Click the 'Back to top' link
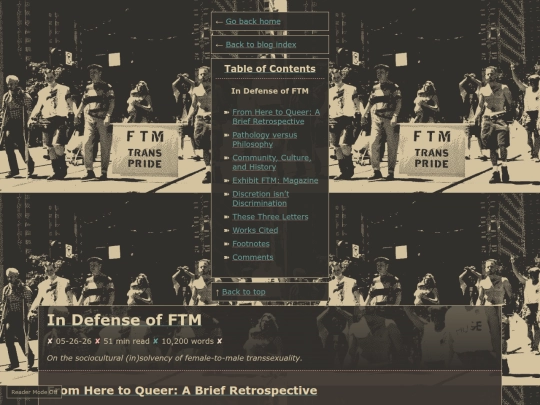The height and width of the screenshot is (405, 540). [243, 292]
